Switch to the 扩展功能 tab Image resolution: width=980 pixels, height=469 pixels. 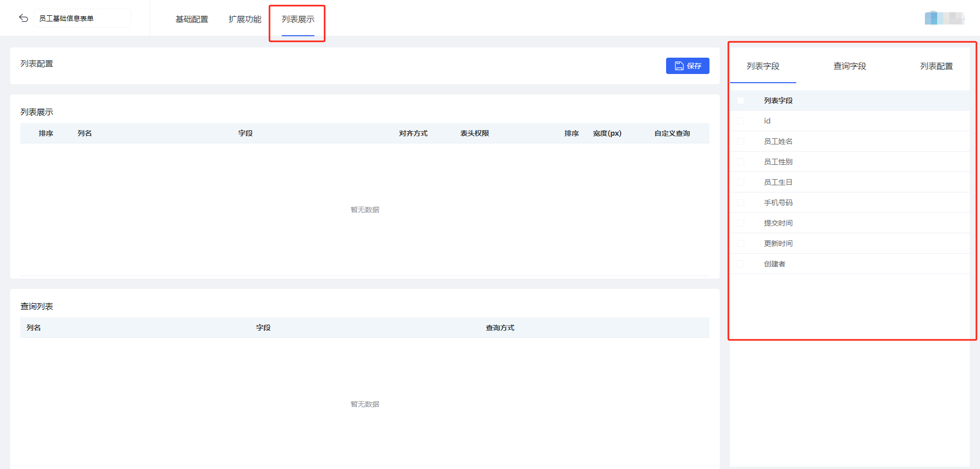(x=244, y=19)
